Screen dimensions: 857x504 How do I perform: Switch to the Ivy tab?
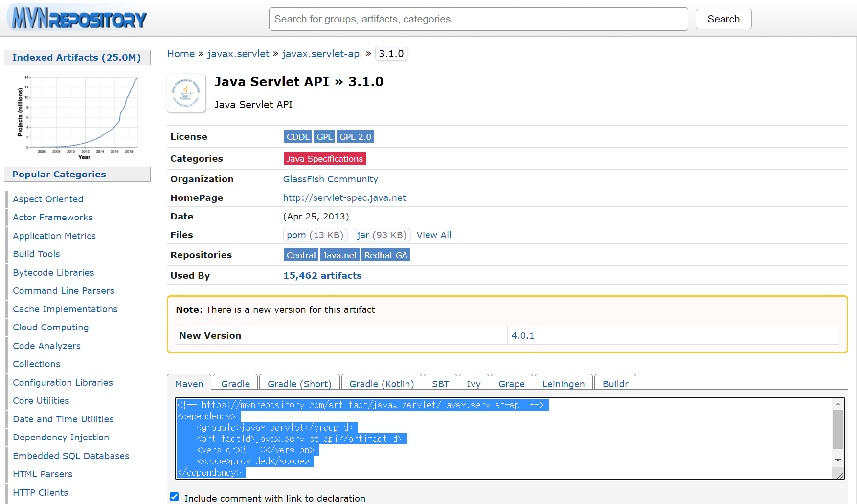point(474,384)
